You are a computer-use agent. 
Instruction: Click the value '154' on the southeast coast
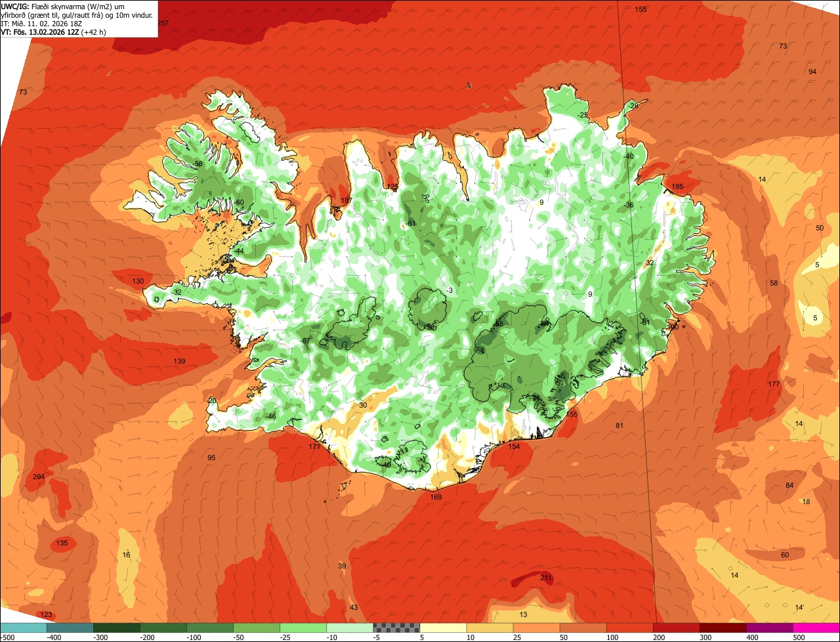pos(514,446)
